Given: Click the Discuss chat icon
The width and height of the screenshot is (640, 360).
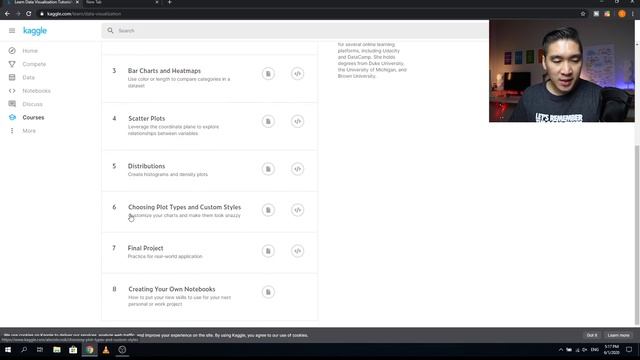Looking at the screenshot, I should [x=12, y=104].
